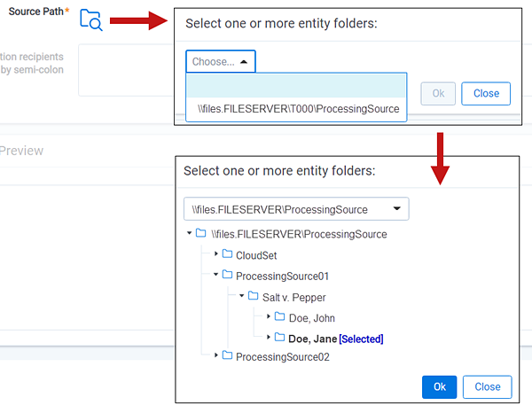Expand the ProcessingSource02 folder node
Image resolution: width=532 pixels, height=413 pixels.
pyautogui.click(x=215, y=355)
